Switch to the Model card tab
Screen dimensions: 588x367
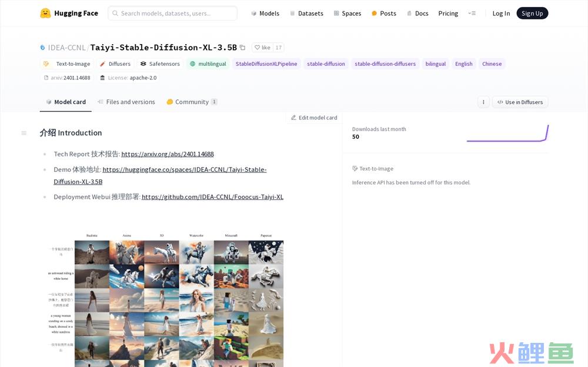tap(66, 102)
